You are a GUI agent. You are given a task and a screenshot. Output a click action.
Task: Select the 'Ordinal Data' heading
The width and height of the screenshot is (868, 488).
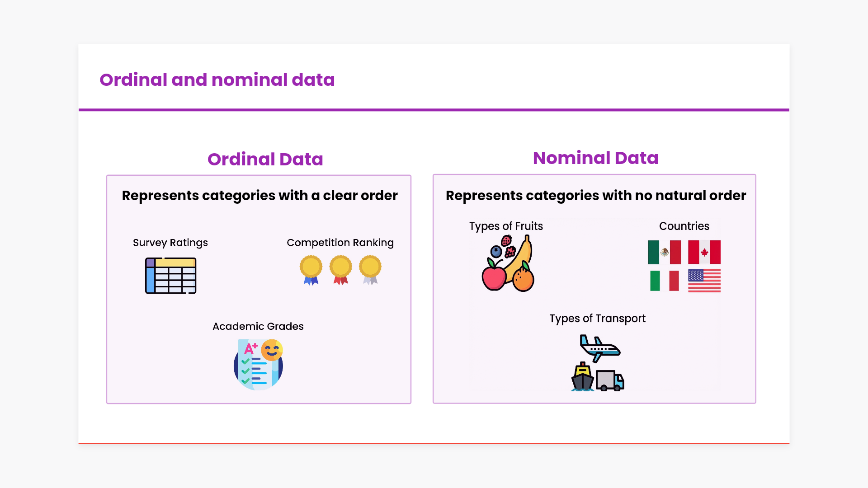click(x=265, y=160)
